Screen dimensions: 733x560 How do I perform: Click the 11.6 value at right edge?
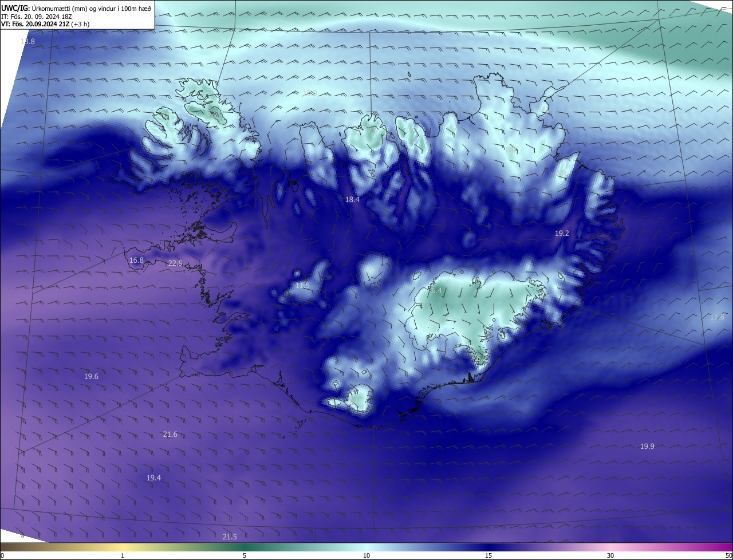(x=717, y=317)
